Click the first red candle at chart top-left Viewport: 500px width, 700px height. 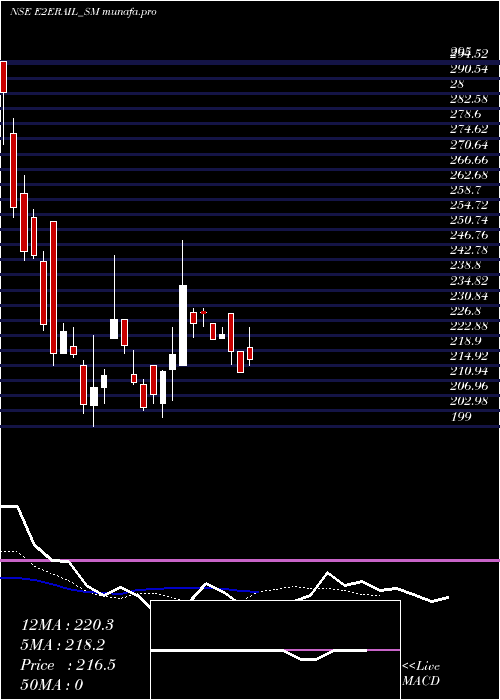point(3,76)
